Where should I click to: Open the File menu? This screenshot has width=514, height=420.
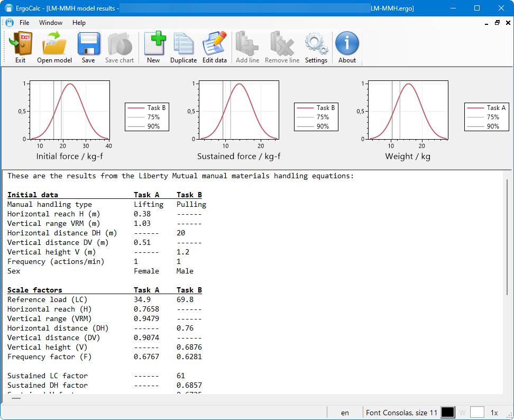[x=24, y=23]
